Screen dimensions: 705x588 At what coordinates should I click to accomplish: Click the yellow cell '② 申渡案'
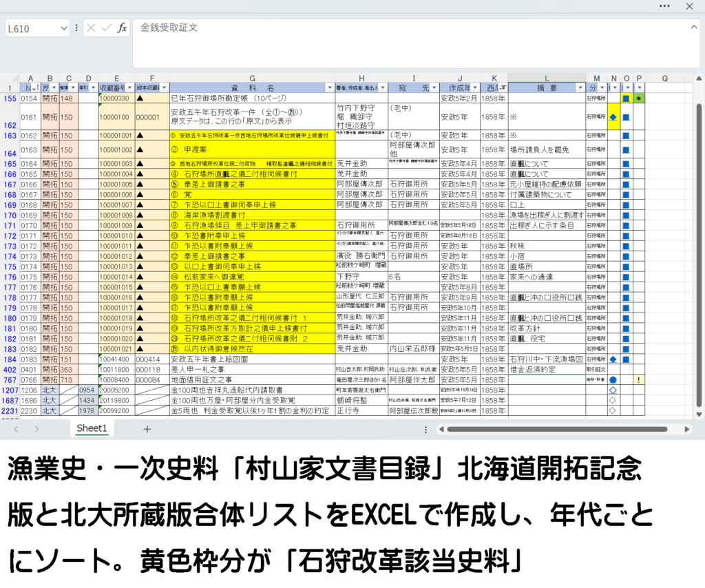pyautogui.click(x=252, y=149)
